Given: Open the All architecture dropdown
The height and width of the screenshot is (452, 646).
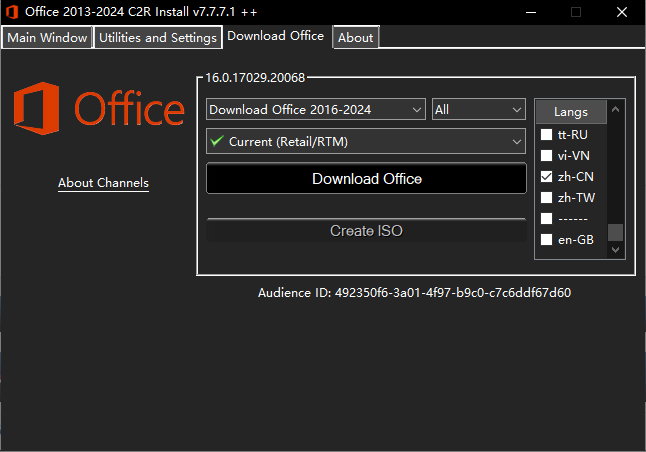Looking at the screenshot, I should pyautogui.click(x=479, y=109).
